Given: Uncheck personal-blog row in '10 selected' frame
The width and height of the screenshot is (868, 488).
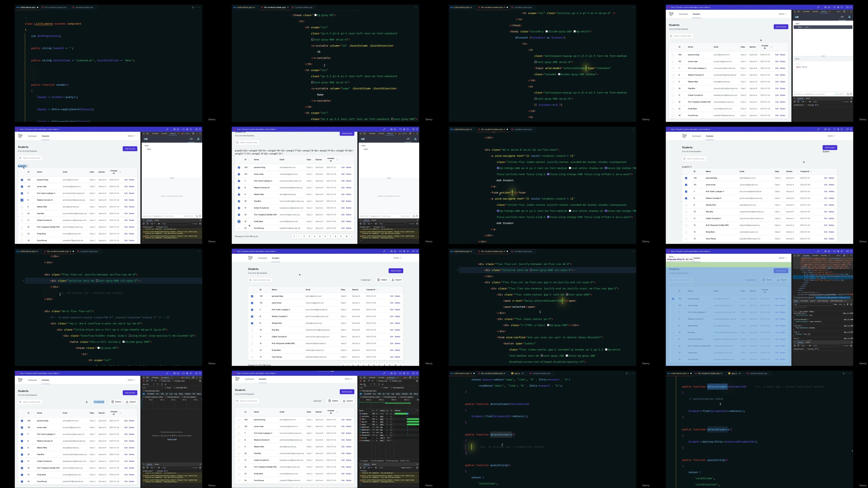Looking at the screenshot, I should pyautogui.click(x=22, y=421).
